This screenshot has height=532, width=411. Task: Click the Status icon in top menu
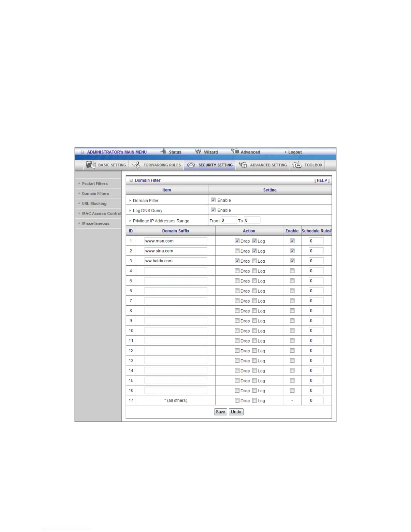click(164, 151)
